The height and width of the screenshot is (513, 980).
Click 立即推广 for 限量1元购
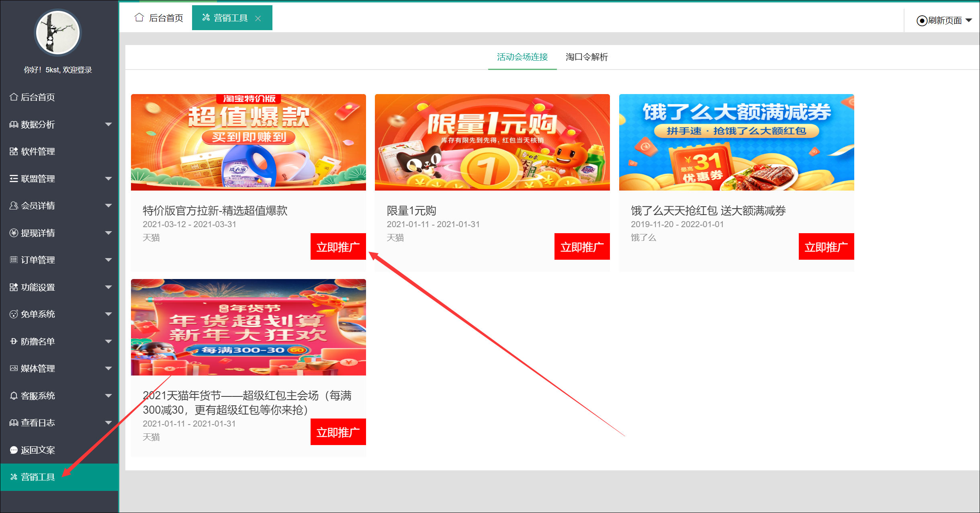tap(582, 246)
